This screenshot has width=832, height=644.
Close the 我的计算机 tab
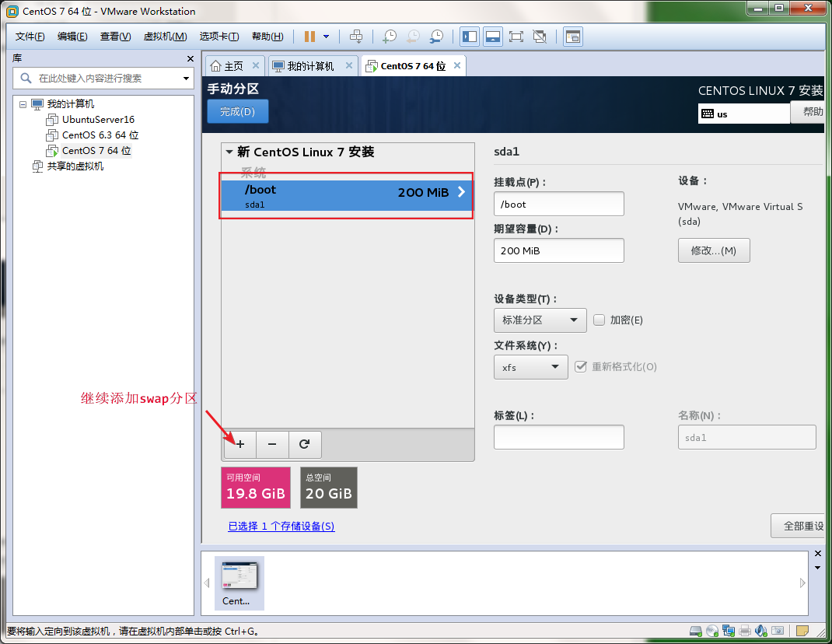(x=349, y=65)
